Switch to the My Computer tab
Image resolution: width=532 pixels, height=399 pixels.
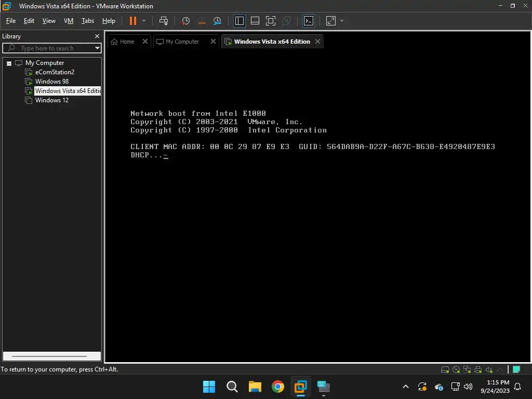(181, 42)
